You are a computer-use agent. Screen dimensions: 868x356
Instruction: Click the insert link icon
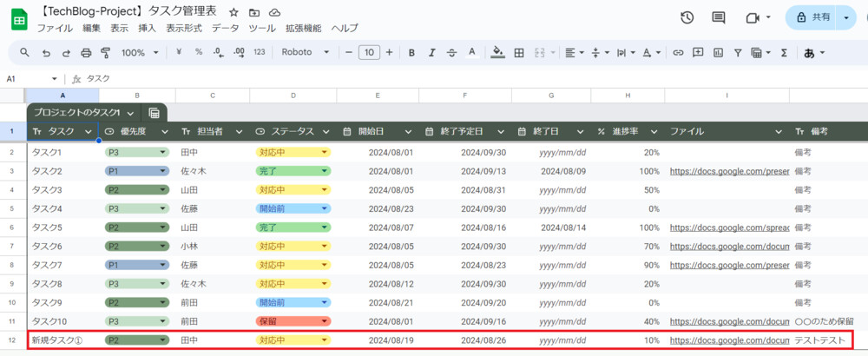coord(678,52)
